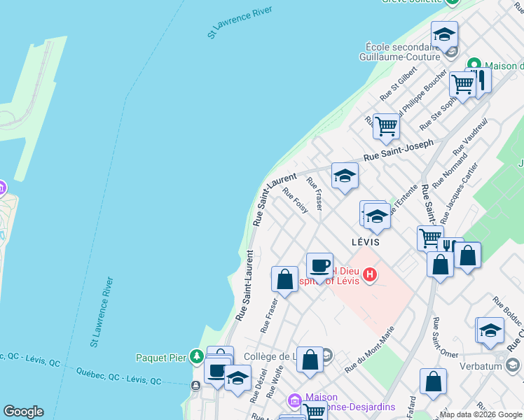Select the Paquet Pier green park icon
This screenshot has height=420, width=524.
coord(197,357)
